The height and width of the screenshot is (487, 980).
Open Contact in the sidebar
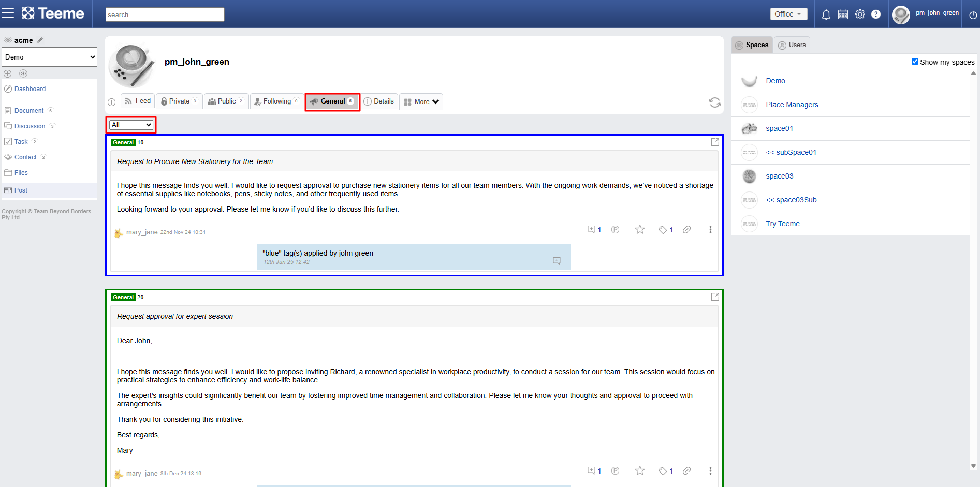(25, 157)
